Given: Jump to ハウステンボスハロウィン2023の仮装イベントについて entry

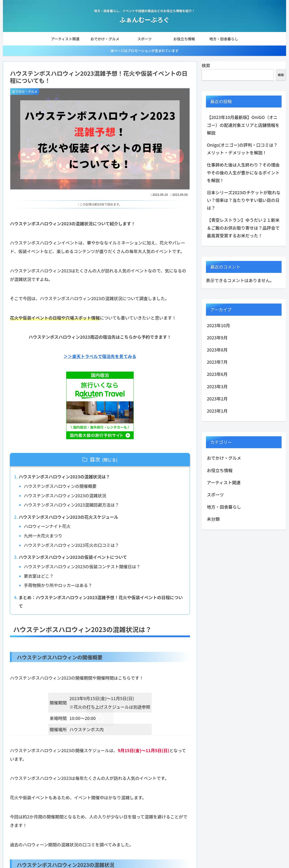Looking at the screenshot, I should pyautogui.click(x=73, y=557).
